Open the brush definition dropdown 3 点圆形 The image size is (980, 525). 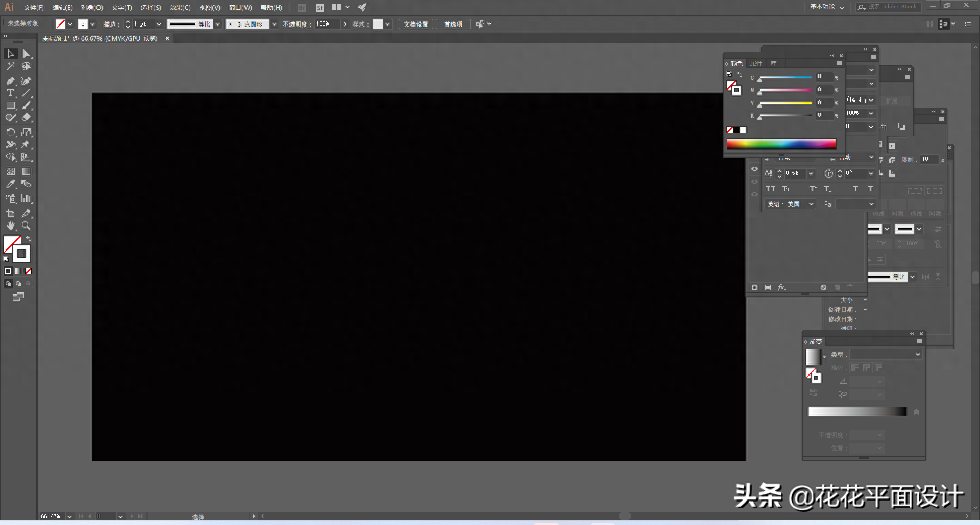(x=274, y=24)
